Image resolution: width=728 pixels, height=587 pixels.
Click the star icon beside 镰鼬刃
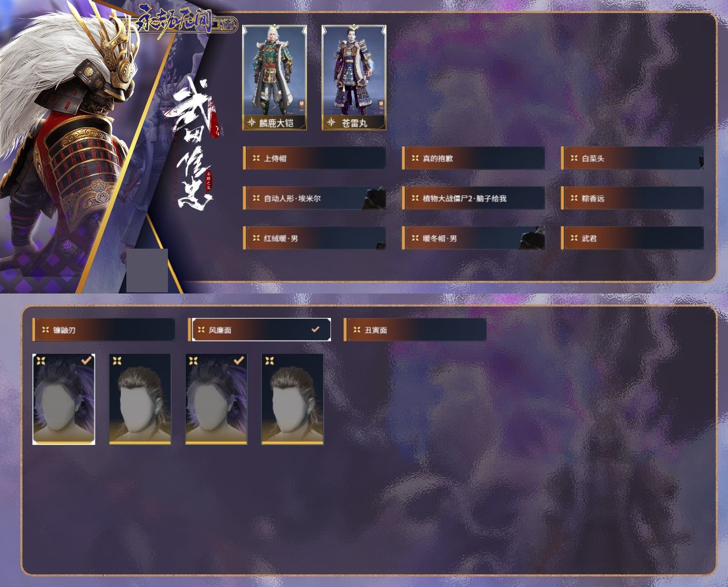pos(45,330)
